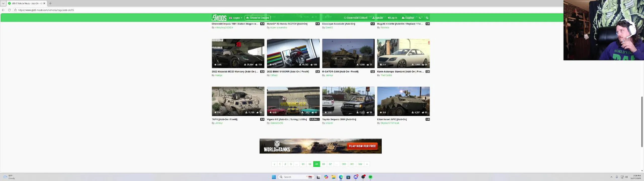The image size is (644, 181).
Task: Open the Vigero GT title link
Action: tap(287, 119)
